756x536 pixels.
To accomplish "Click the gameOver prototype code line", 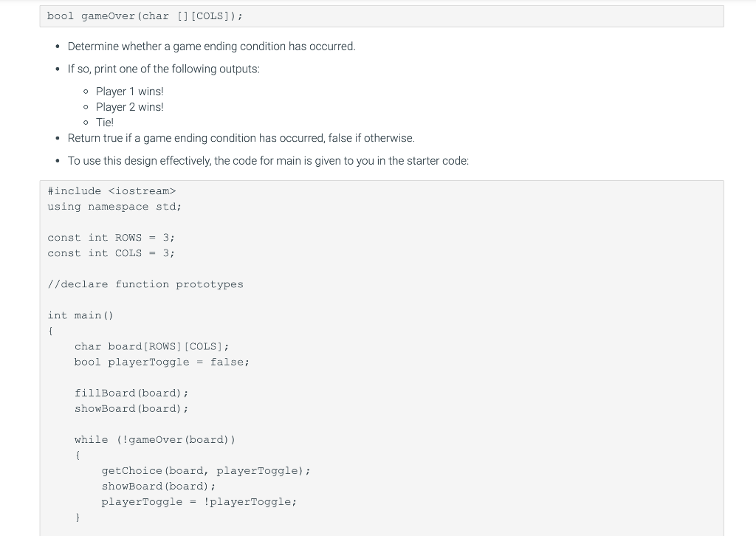I will [145, 16].
